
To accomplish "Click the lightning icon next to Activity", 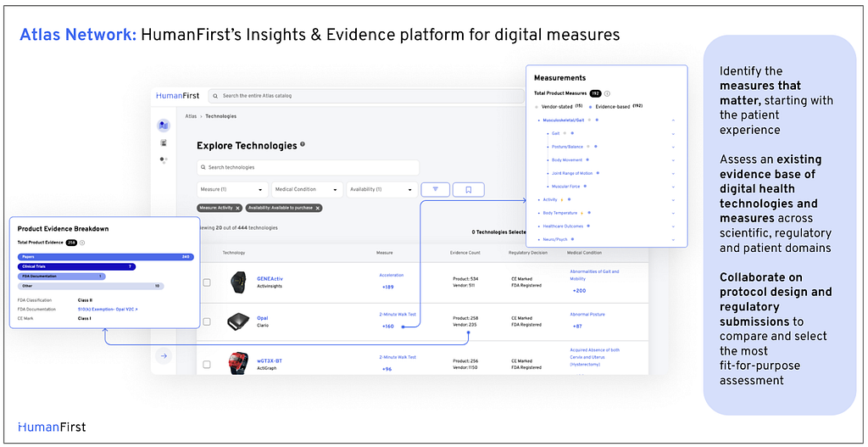I will (x=562, y=199).
